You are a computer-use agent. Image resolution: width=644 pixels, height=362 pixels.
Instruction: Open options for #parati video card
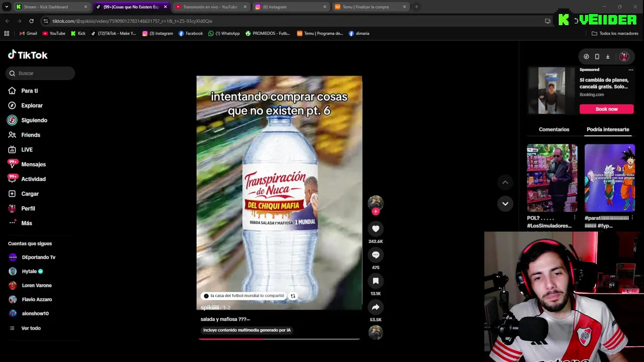[632, 218]
